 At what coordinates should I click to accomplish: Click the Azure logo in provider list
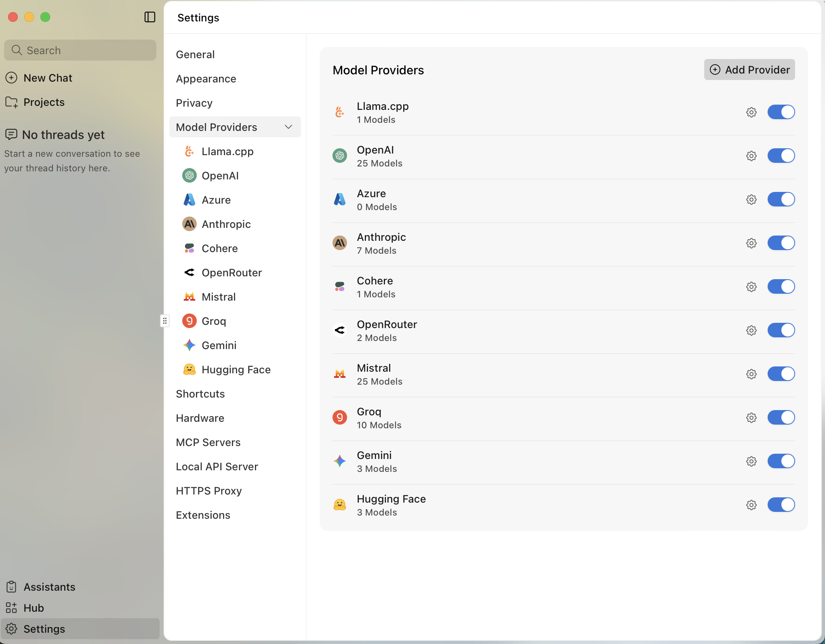[x=340, y=199]
